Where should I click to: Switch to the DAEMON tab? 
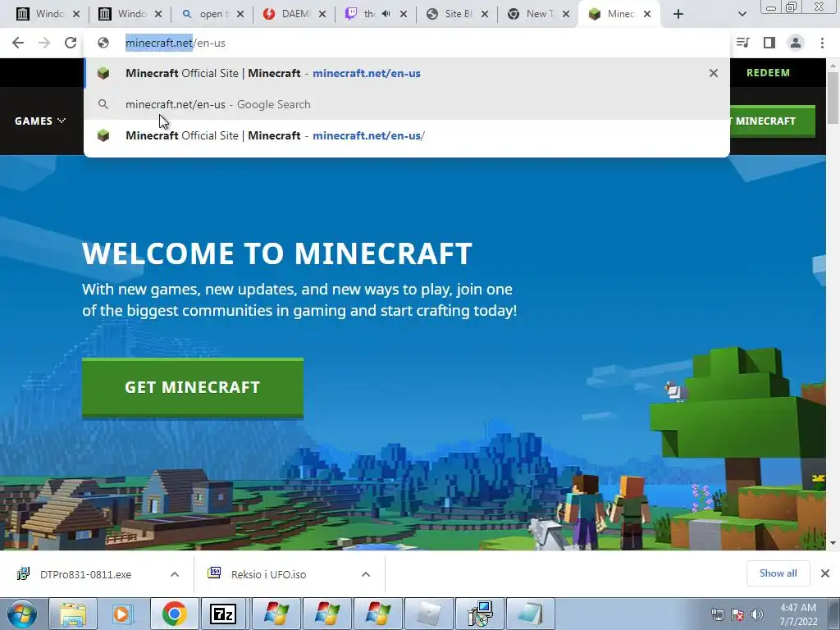click(294, 14)
